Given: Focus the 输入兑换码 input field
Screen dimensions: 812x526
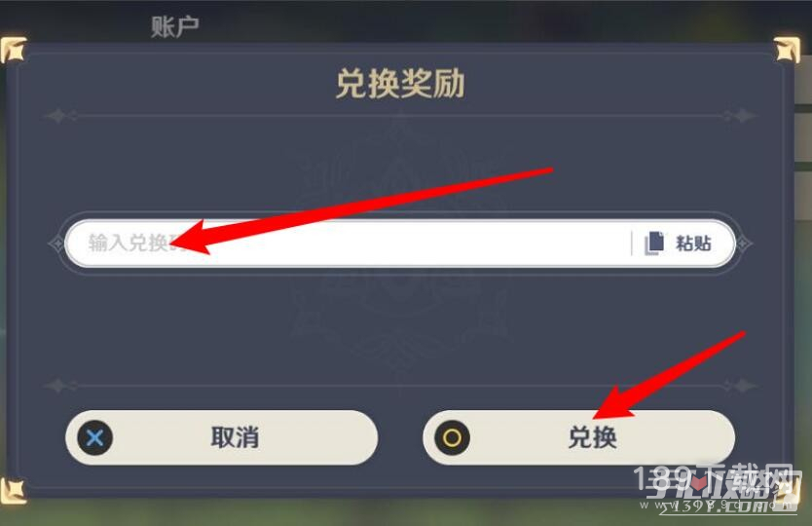Looking at the screenshot, I should click(348, 244).
